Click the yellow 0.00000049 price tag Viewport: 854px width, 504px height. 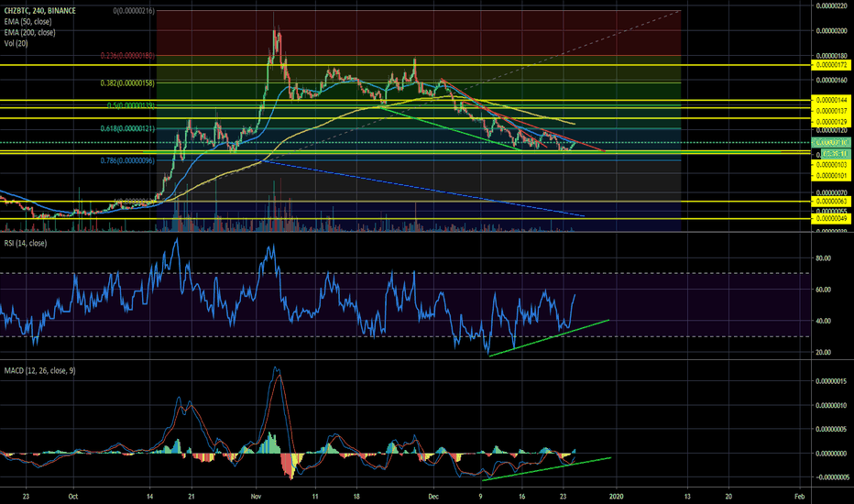click(832, 218)
